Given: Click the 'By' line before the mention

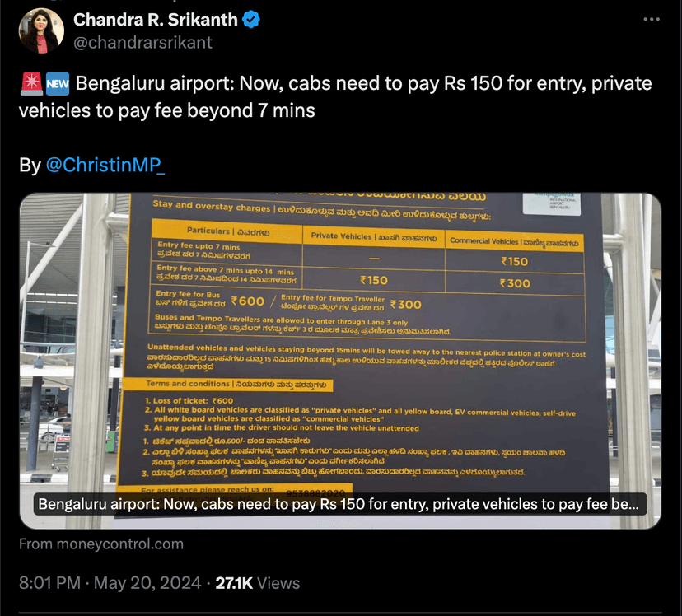Looking at the screenshot, I should [30, 165].
